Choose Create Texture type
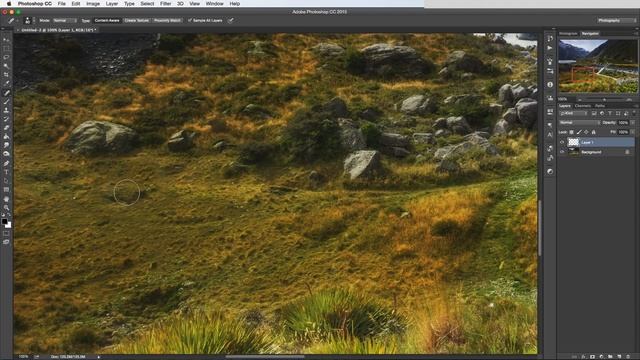640x360 pixels. [137, 20]
